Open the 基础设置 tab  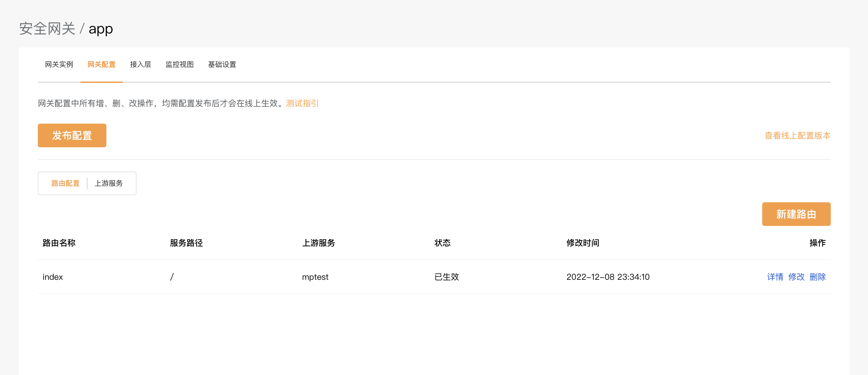[x=222, y=64]
